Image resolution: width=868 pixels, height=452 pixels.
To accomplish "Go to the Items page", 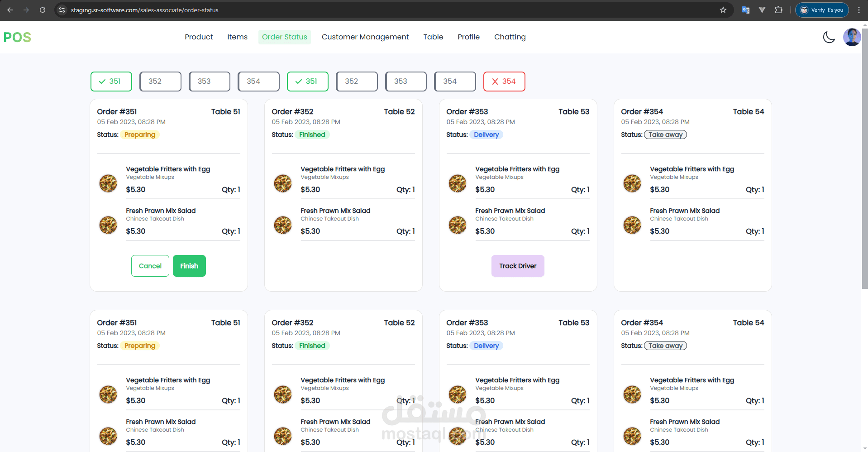I will 237,37.
